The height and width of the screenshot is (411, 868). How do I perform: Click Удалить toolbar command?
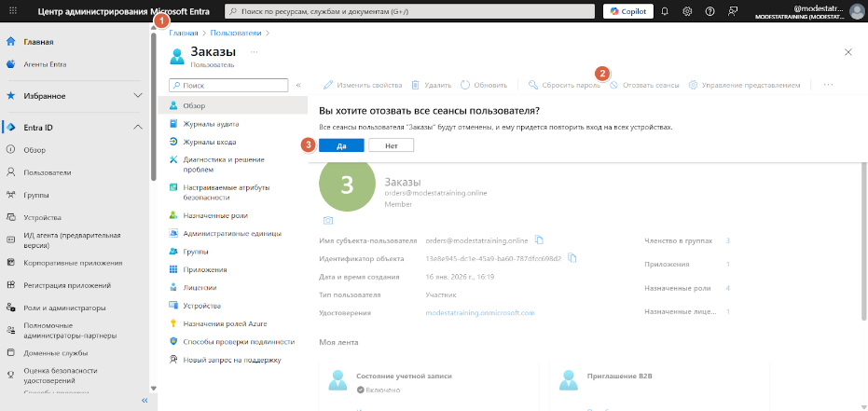coord(432,85)
